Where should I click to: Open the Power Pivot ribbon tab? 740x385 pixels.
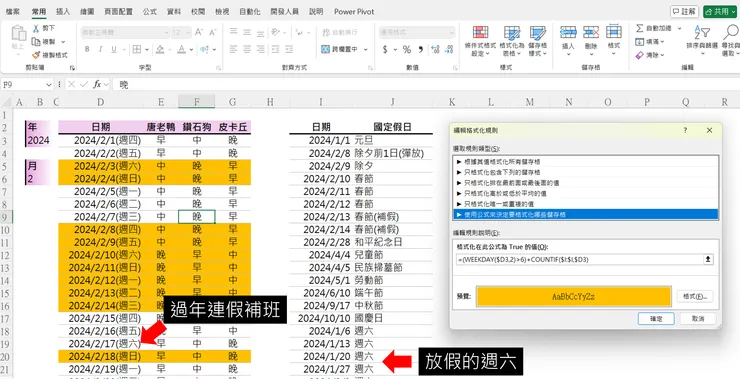point(354,11)
